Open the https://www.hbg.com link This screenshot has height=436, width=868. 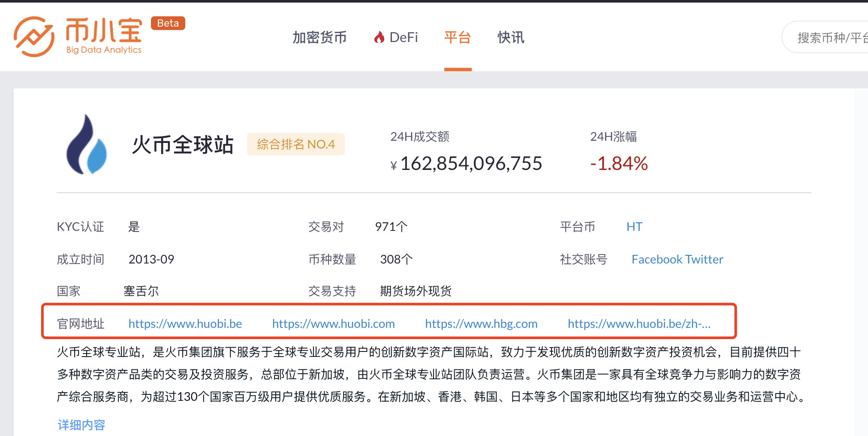(x=481, y=324)
